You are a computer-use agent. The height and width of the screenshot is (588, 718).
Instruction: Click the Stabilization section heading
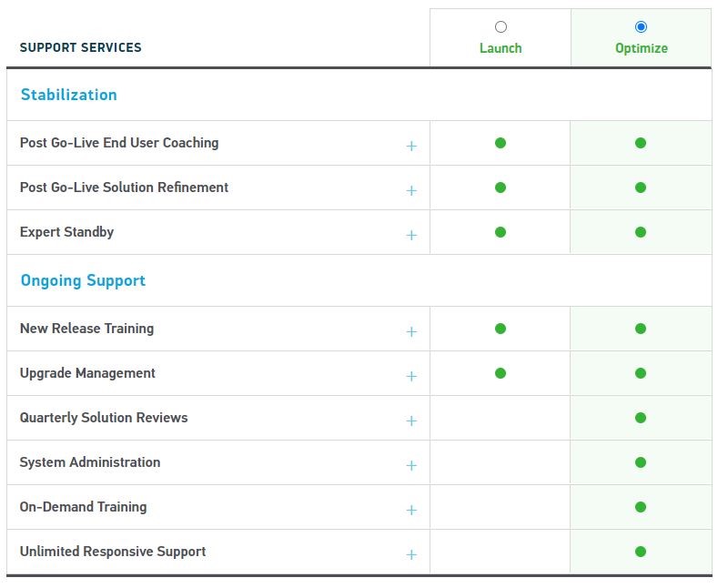[68, 95]
